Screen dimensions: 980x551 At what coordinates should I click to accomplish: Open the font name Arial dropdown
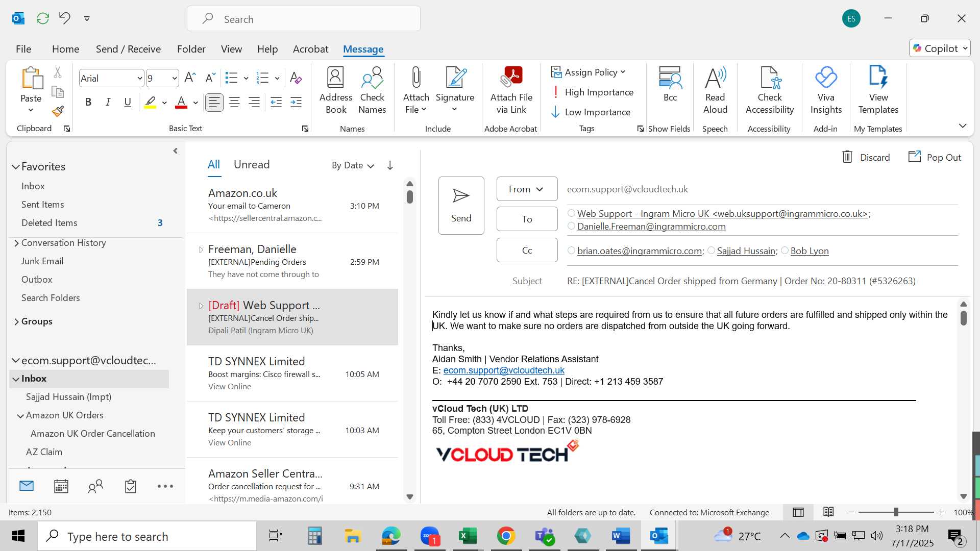[139, 78]
